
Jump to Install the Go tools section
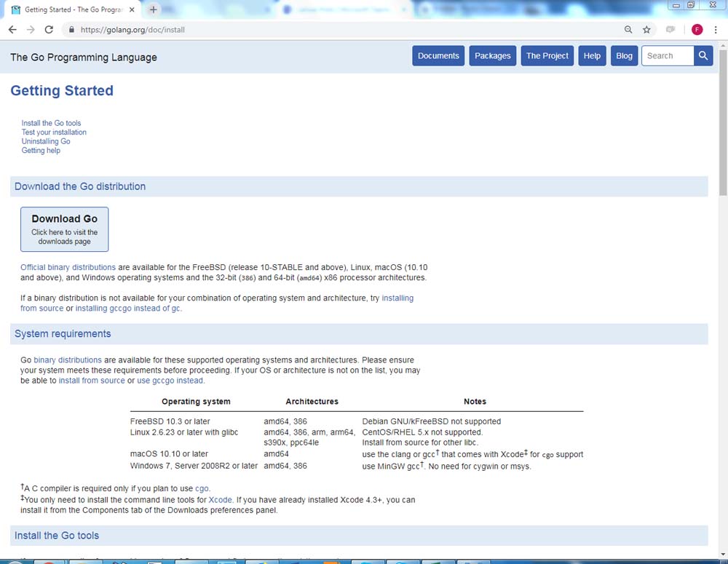point(51,123)
